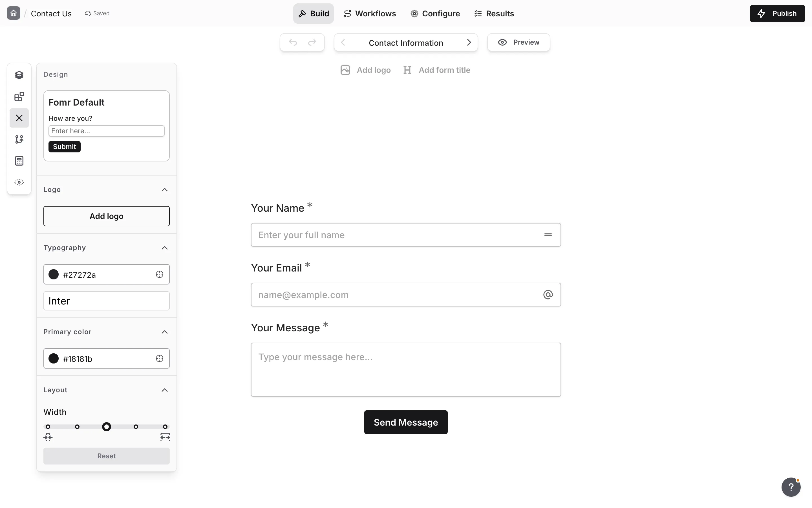812x508 pixels.
Task: Open the calculator icon in sidebar
Action: pos(19,161)
